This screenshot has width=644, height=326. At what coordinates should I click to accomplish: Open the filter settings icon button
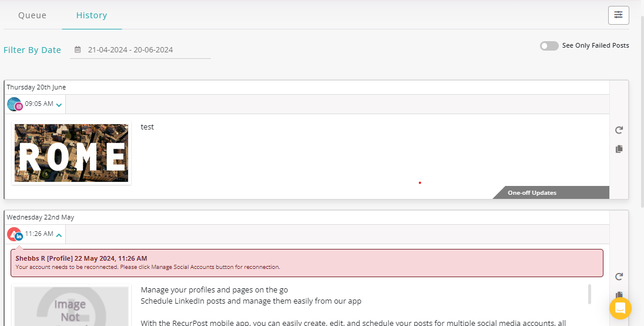point(618,15)
